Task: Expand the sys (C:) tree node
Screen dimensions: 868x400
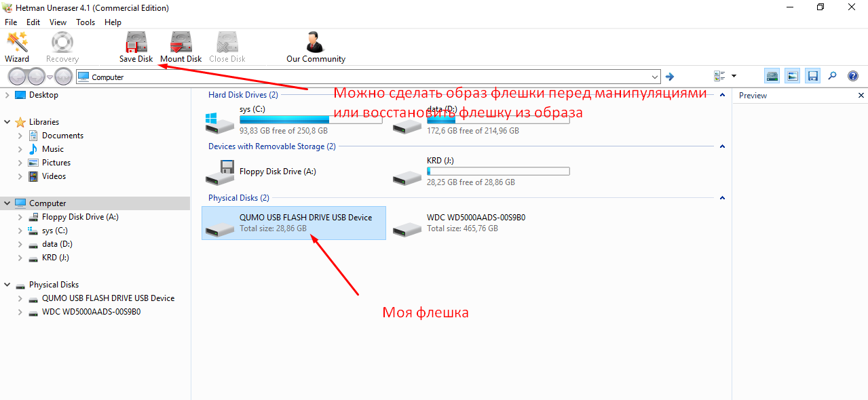Action: [20, 231]
